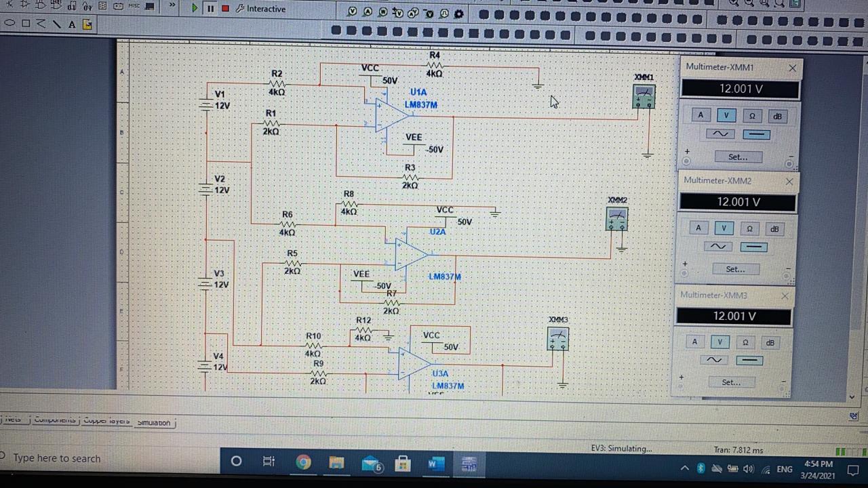Screen dimensions: 868x488
Task: Show hidden system tray icons chevron
Action: pyautogui.click(x=684, y=468)
